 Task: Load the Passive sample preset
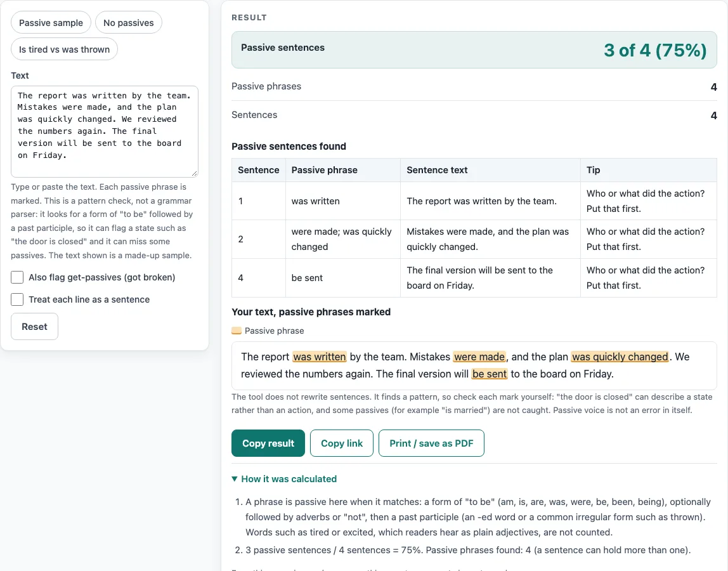pyautogui.click(x=51, y=23)
